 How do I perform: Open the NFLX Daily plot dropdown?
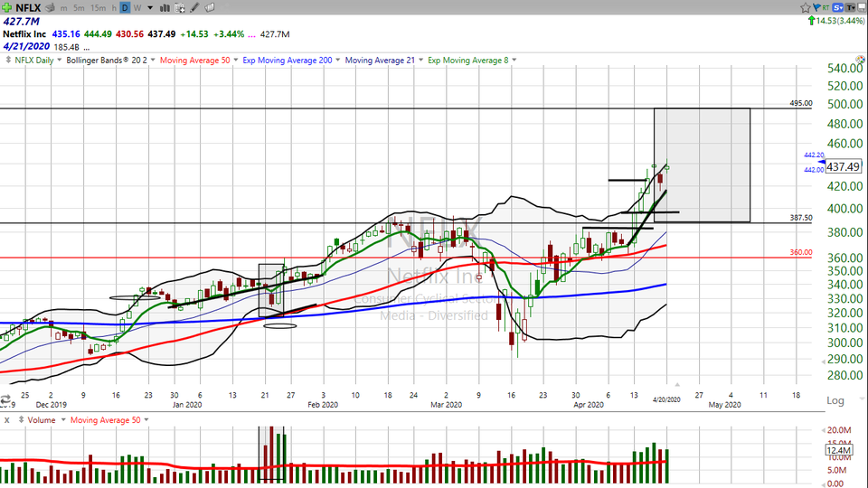pyautogui.click(x=60, y=60)
